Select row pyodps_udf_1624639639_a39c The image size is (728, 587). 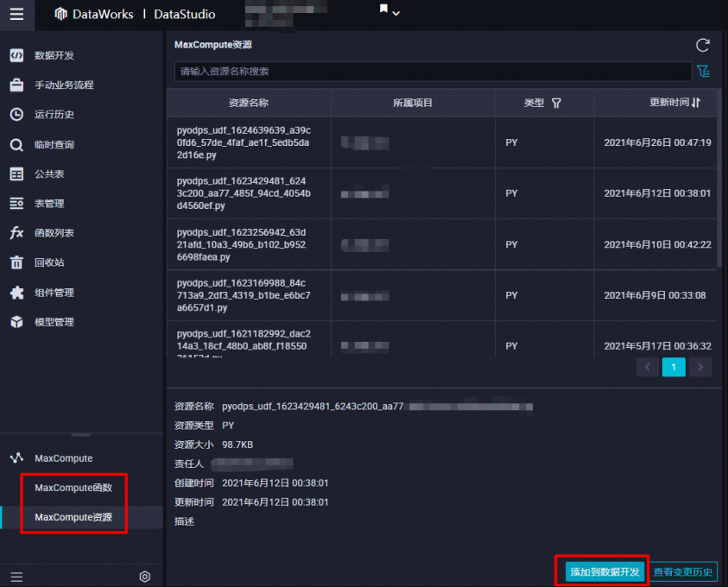pyautogui.click(x=442, y=142)
